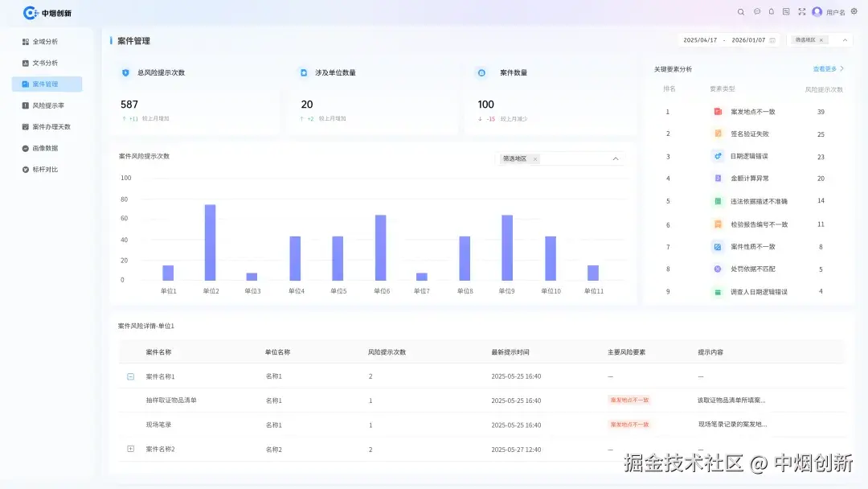868x489 pixels.
Task: Open the chat messages icon in the header
Action: point(756,12)
